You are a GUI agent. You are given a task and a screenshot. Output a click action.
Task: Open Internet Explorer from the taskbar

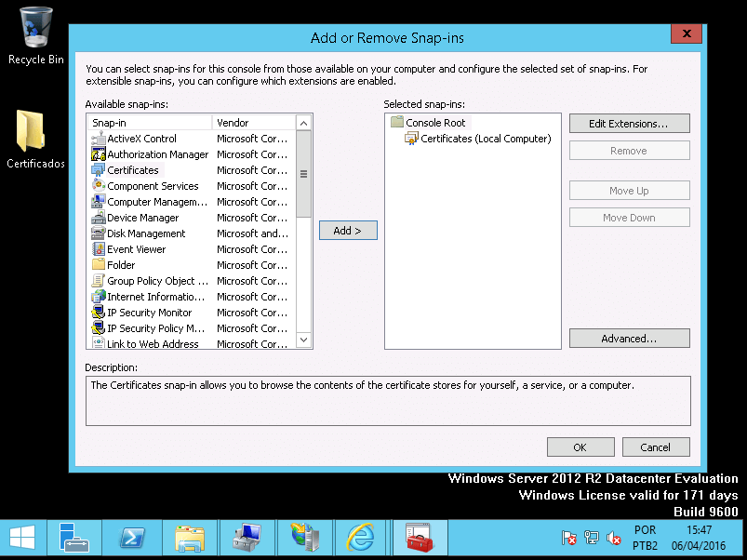[360, 538]
